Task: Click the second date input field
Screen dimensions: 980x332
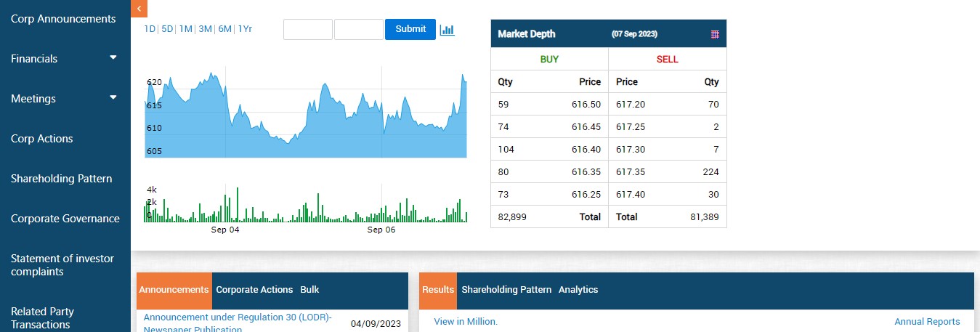Action: (358, 30)
